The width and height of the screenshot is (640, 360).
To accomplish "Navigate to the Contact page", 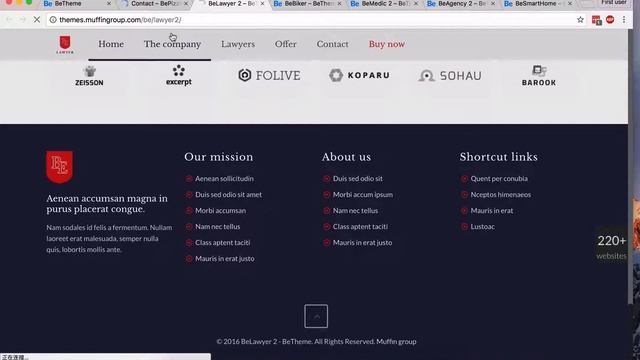I will point(333,44).
